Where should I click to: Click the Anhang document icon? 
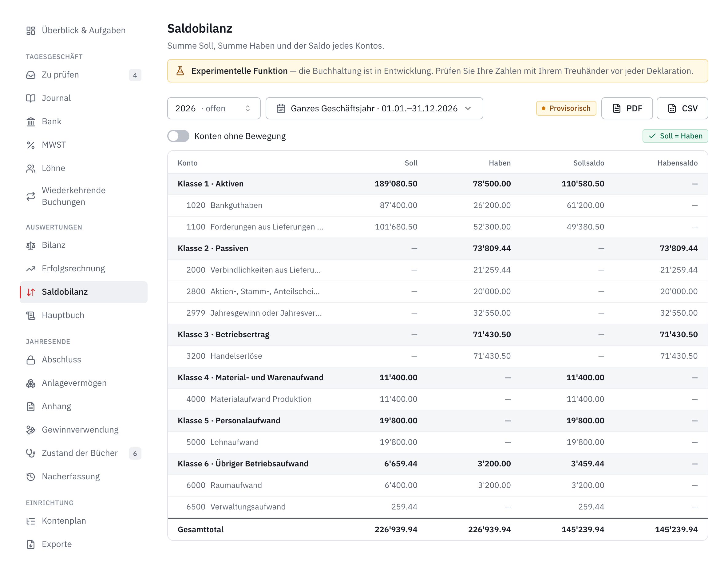31,406
